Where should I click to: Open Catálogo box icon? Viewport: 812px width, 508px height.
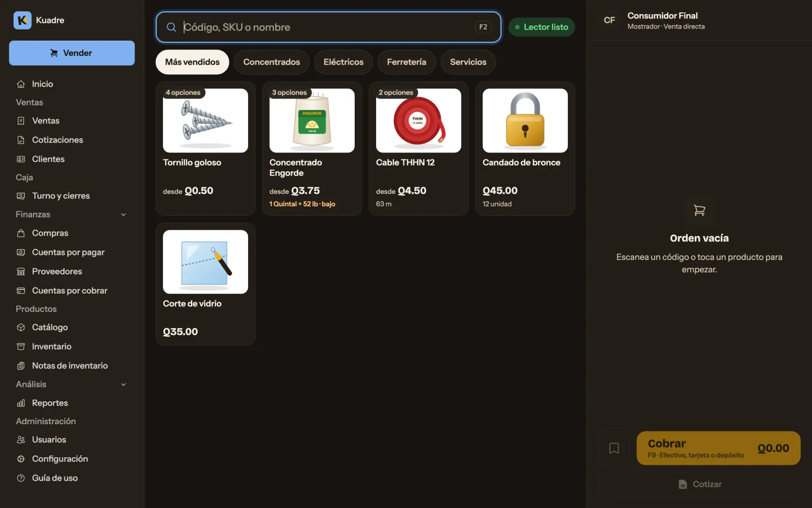pyautogui.click(x=21, y=327)
